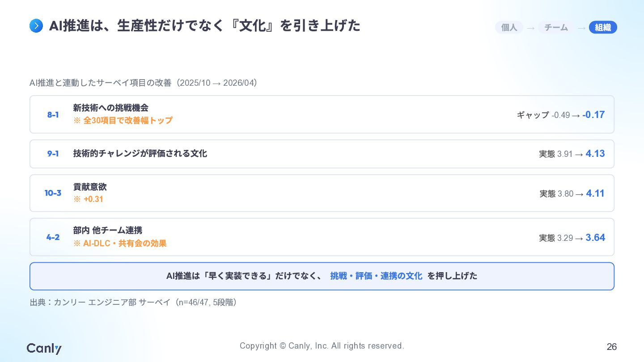Click the page number 26

612,347
